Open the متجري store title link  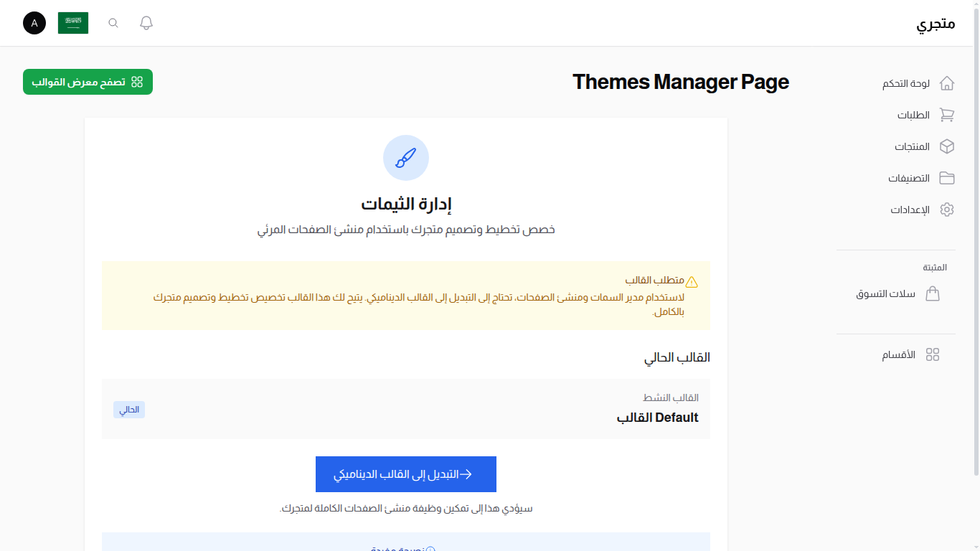pyautogui.click(x=936, y=23)
